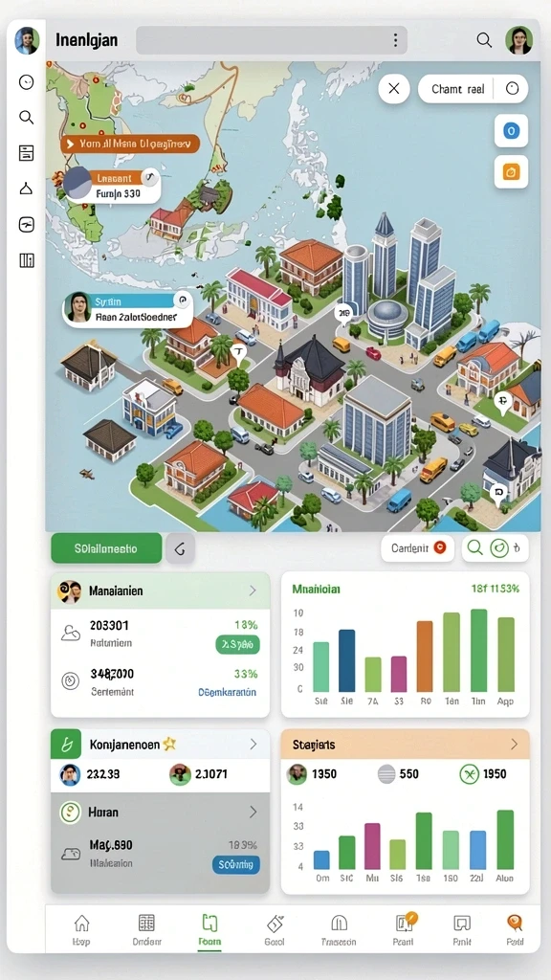
Task: Click the header input bar
Action: (272, 40)
